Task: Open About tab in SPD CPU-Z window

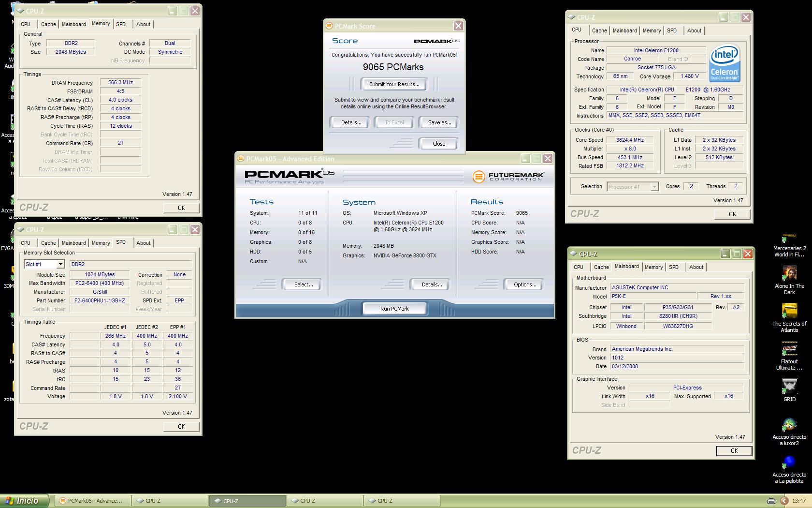Action: (x=143, y=243)
